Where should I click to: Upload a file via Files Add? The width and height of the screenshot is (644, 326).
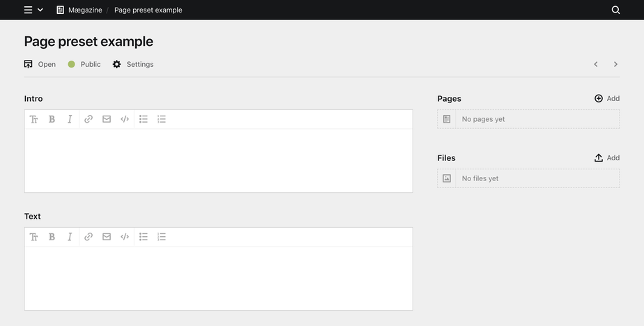point(606,158)
